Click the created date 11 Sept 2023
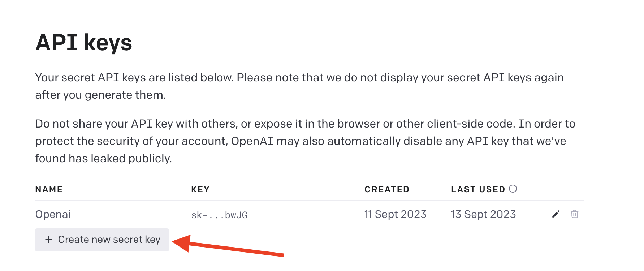This screenshot has height=271, width=644. tap(396, 214)
